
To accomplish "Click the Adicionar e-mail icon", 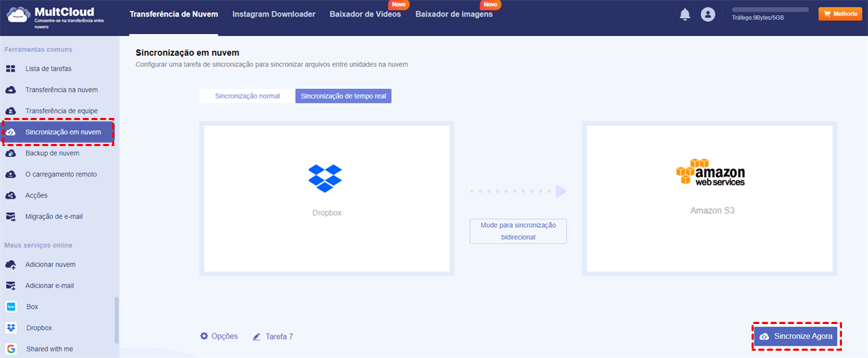I will [x=11, y=286].
